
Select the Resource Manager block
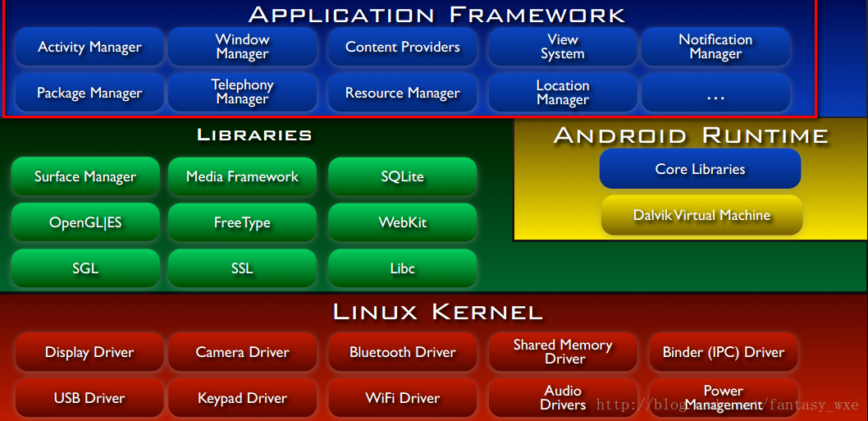click(x=403, y=93)
